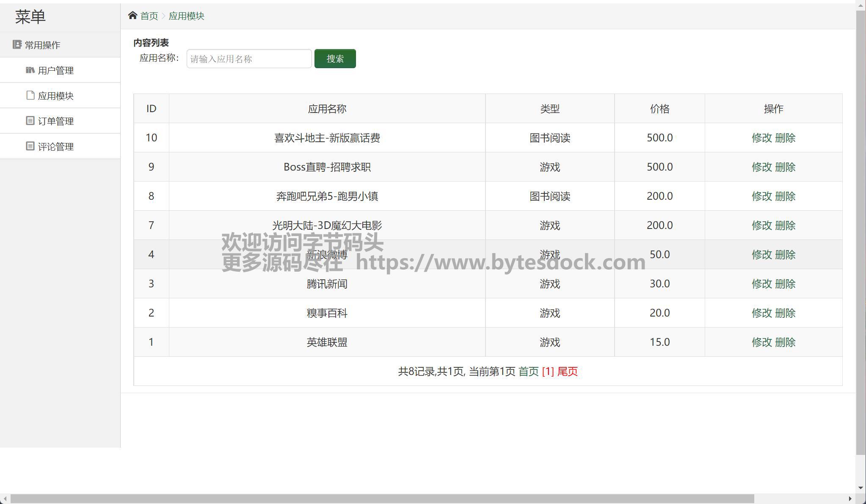The width and height of the screenshot is (866, 504).
Task: Click the 订单管理 list icon
Action: coord(30,121)
